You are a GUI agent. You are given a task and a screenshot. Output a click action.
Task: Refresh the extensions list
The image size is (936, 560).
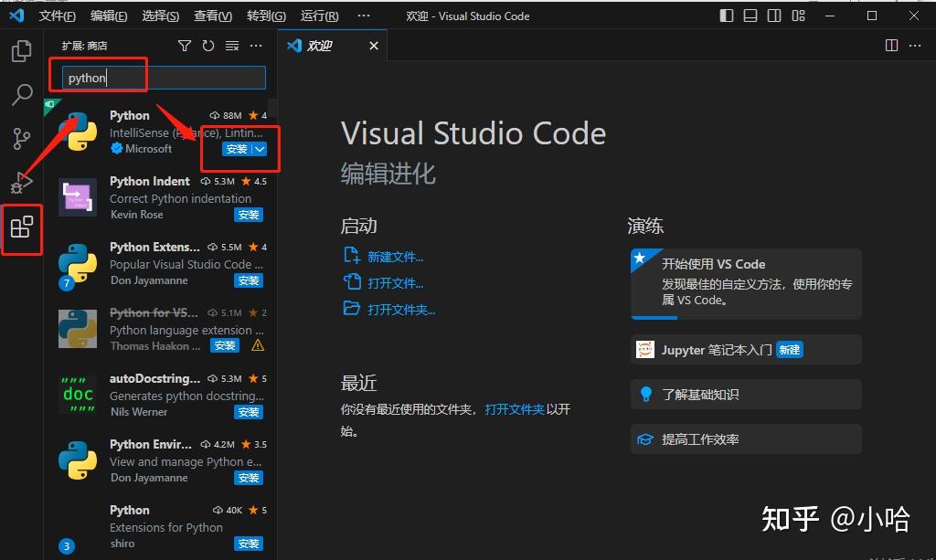coord(207,46)
